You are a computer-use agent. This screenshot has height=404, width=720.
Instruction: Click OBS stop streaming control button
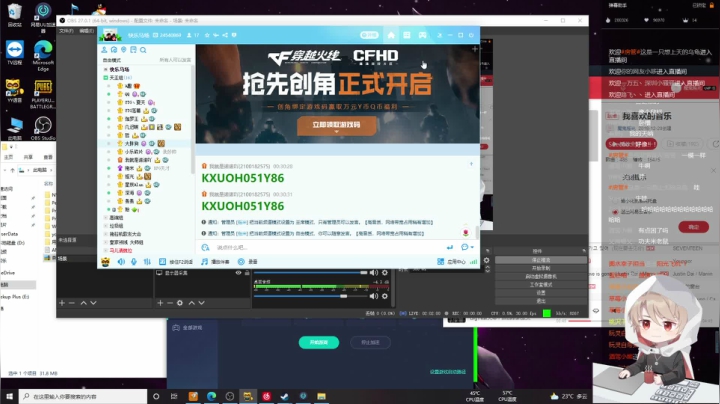[x=540, y=260]
